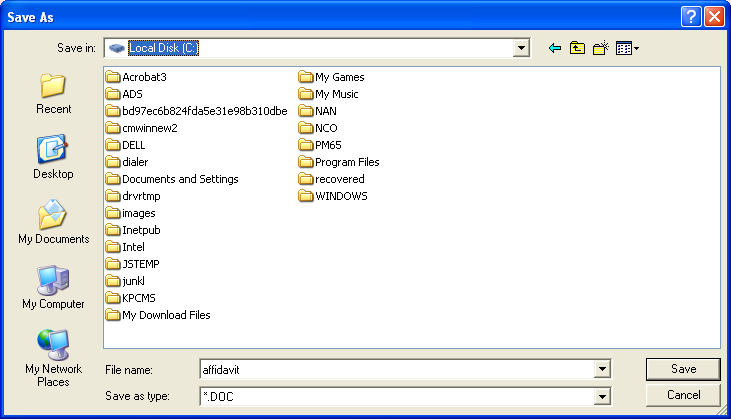Image resolution: width=731 pixels, height=419 pixels.
Task: Open the Save as type dropdown
Action: (x=602, y=396)
